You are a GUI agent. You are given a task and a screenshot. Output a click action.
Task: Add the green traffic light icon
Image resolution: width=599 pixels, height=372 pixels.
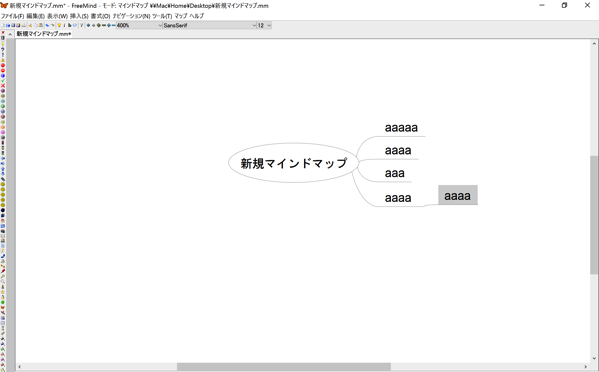pos(3,153)
